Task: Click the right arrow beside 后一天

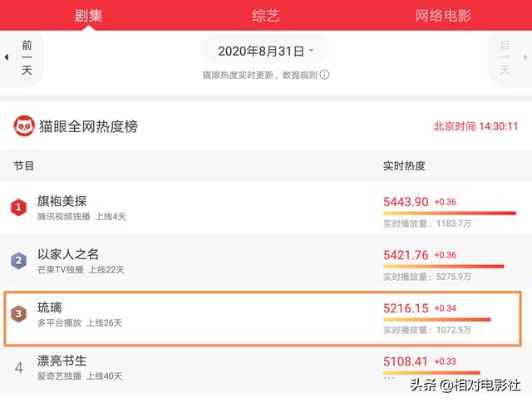Action: [525, 57]
